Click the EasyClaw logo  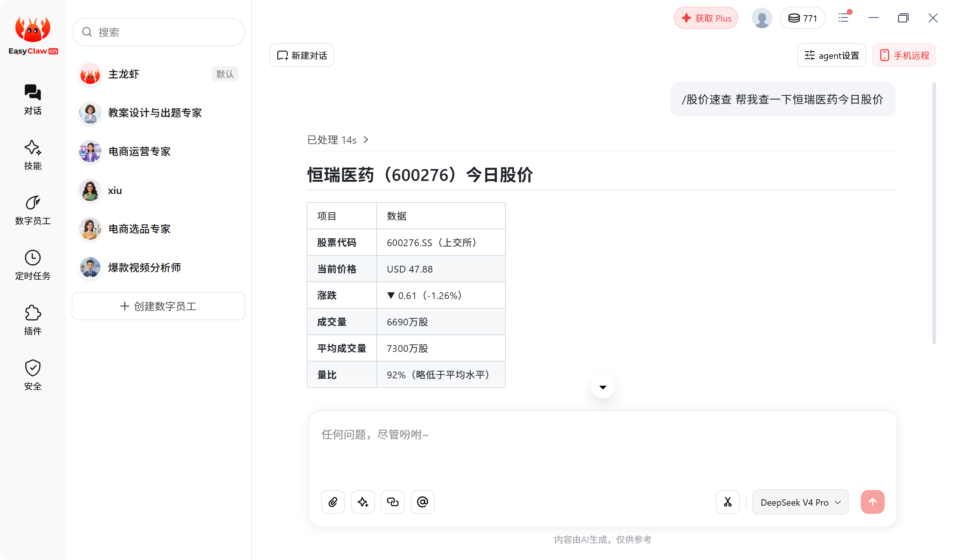[33, 36]
